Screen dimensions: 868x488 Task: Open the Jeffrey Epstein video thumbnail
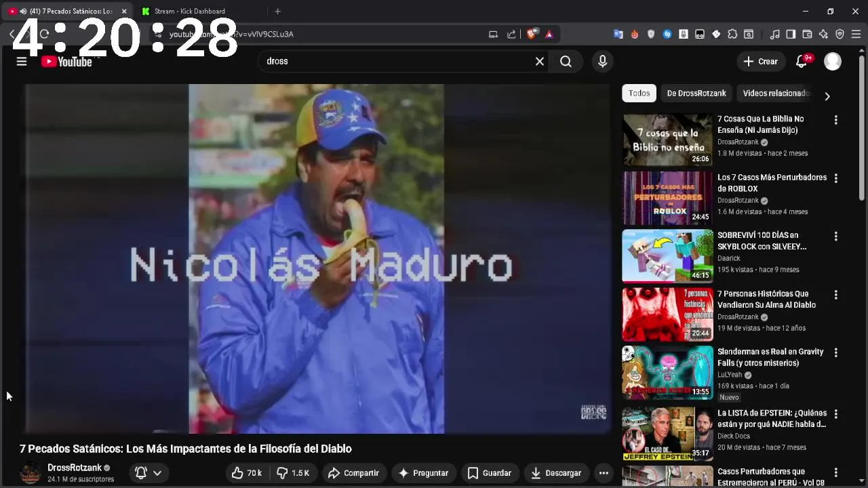[x=667, y=433]
